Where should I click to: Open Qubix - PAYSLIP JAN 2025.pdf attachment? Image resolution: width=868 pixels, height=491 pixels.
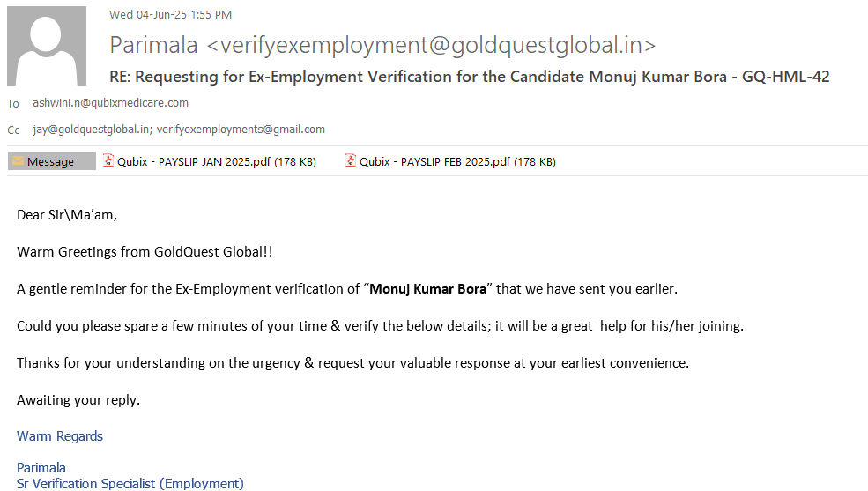215,161
